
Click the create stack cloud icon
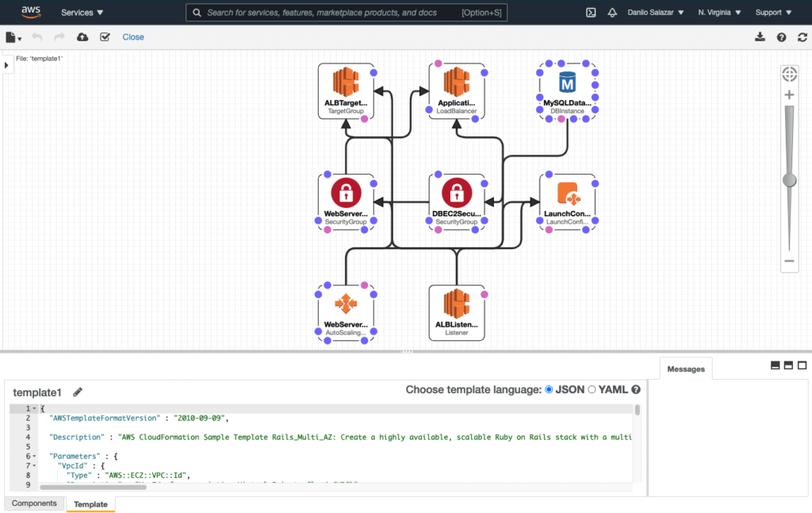(82, 36)
